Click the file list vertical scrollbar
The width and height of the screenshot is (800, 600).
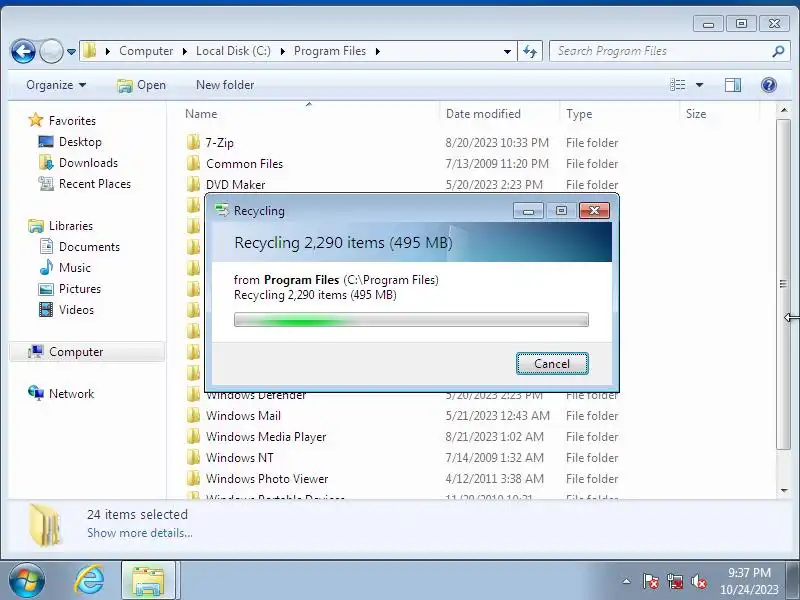click(783, 284)
